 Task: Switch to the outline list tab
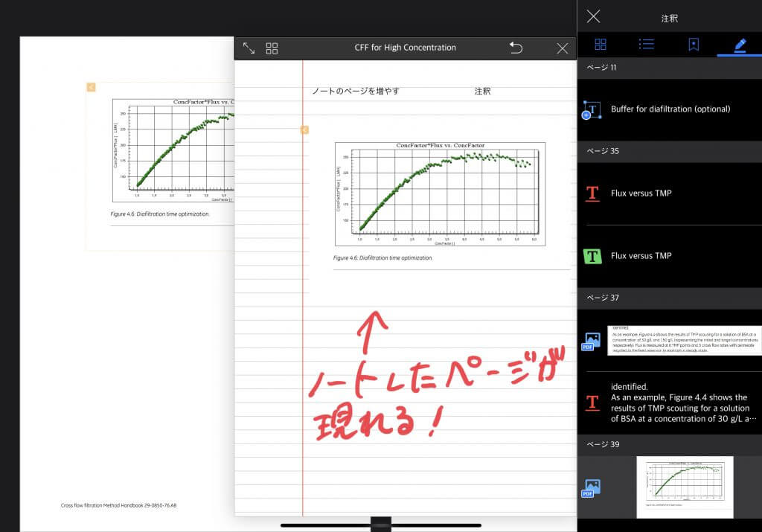[x=647, y=45]
